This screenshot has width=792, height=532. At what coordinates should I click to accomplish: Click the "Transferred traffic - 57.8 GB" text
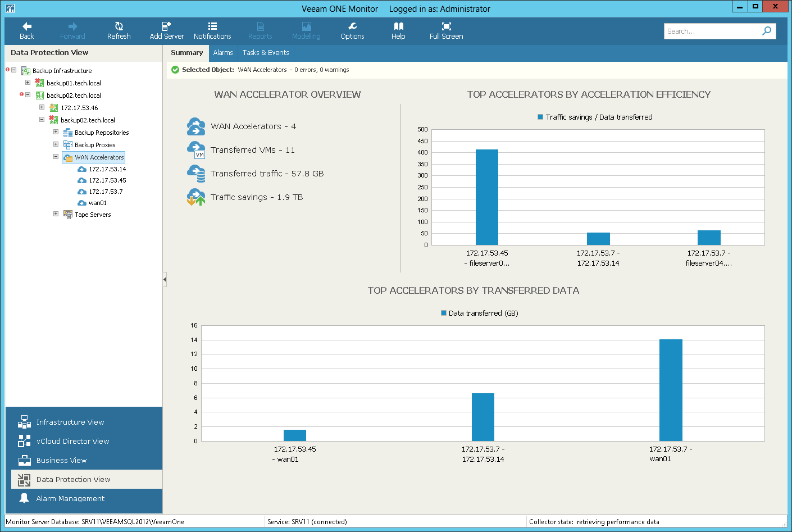point(267,174)
